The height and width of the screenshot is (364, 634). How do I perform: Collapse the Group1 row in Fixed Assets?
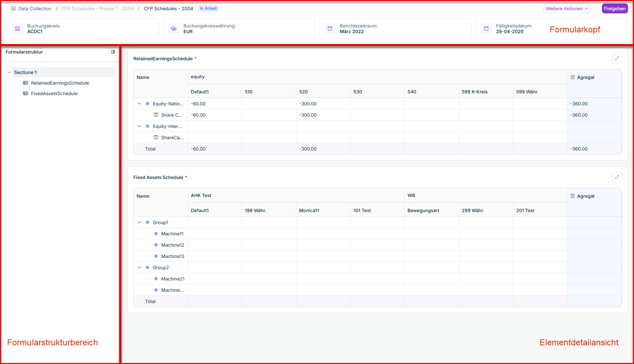[x=139, y=222]
